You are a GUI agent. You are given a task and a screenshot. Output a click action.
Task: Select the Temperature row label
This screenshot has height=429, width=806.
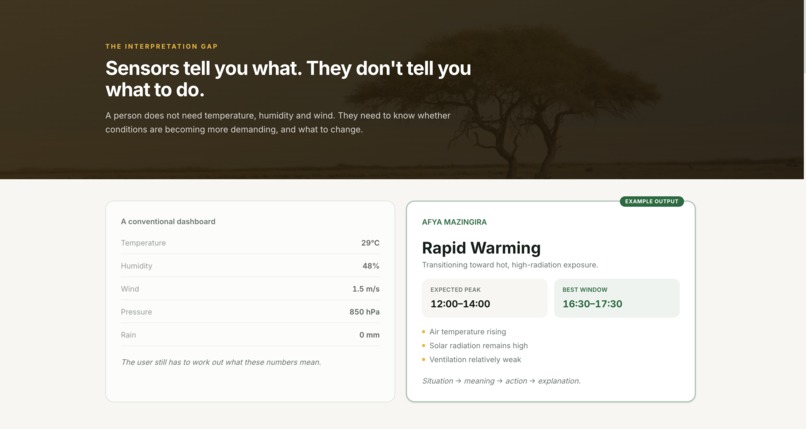point(143,243)
